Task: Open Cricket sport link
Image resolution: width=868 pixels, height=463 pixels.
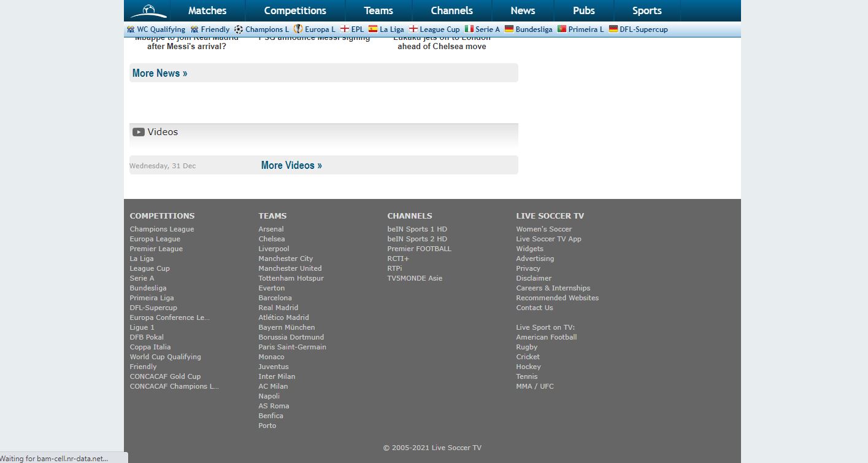Action: coord(528,357)
